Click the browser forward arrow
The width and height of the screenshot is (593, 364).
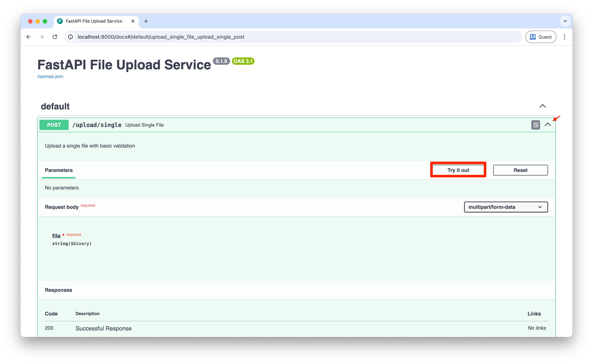[42, 37]
